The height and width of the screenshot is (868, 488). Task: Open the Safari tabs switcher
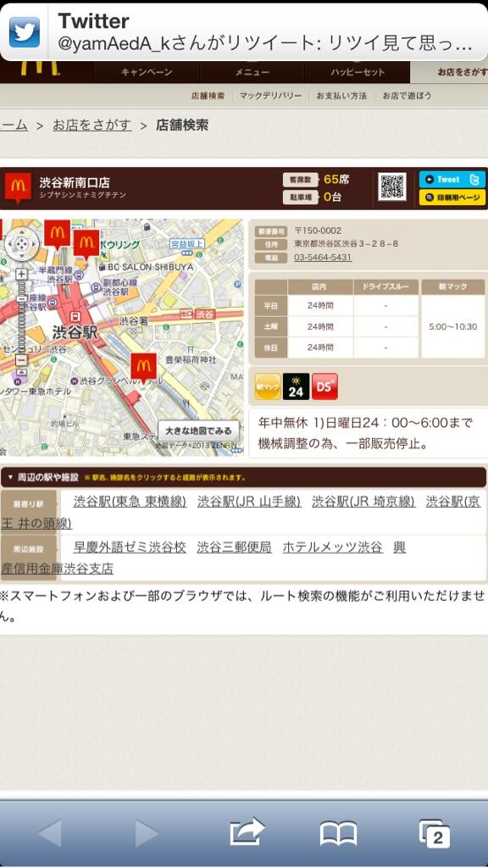(435, 833)
